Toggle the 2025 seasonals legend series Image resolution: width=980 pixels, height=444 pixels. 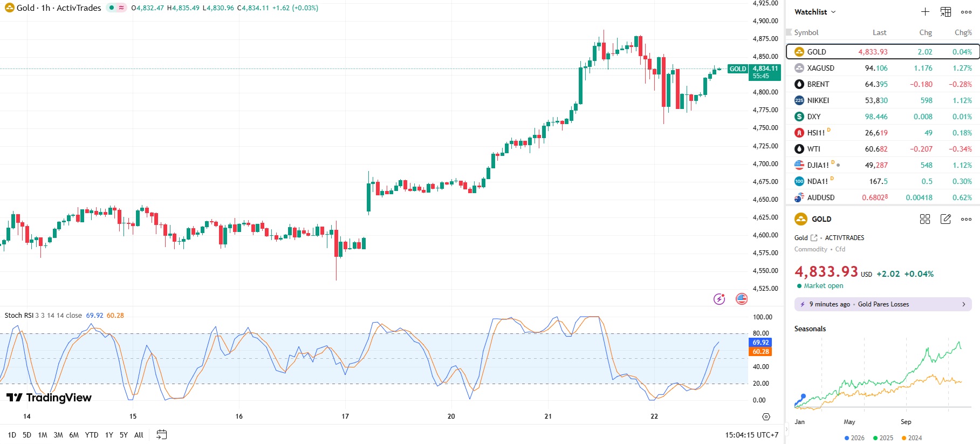[x=883, y=438]
